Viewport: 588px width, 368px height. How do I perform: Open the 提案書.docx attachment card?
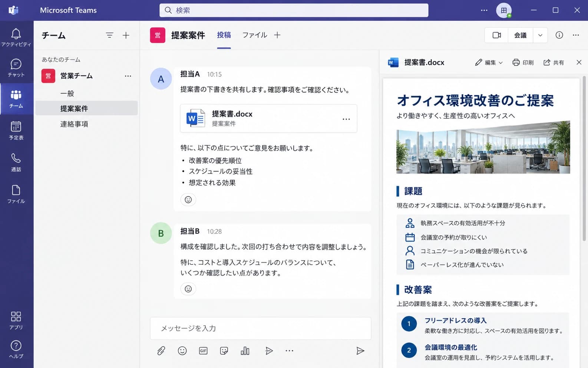pyautogui.click(x=268, y=118)
